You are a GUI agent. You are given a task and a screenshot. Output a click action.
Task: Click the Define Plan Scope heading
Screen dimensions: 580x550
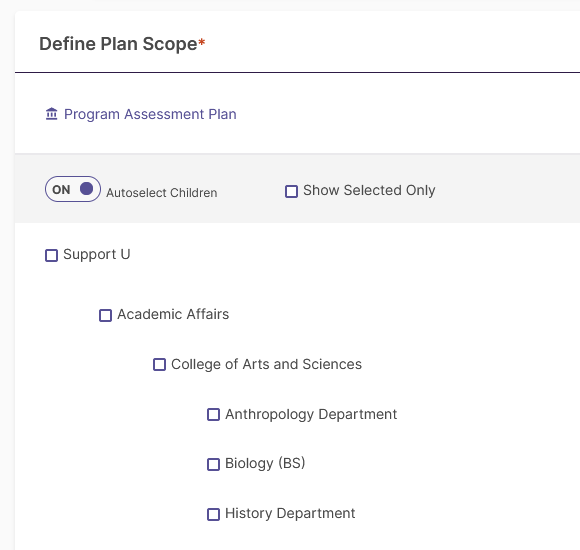122,44
